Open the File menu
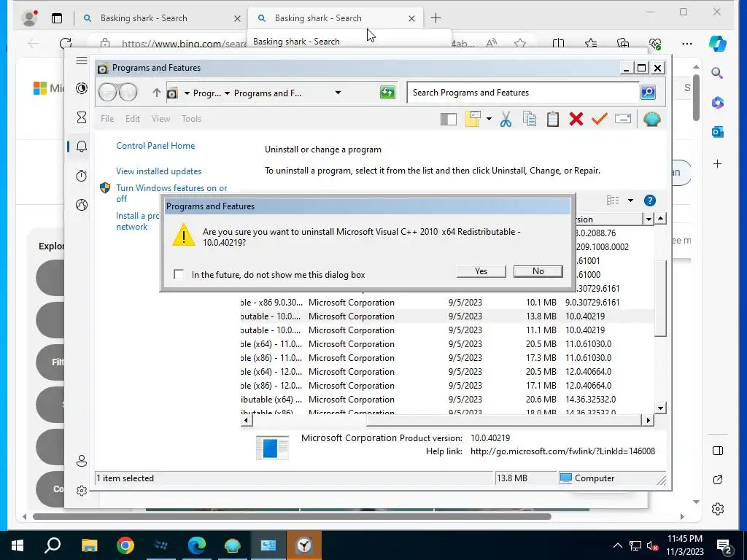Screen dimensions: 747x560 coord(107,119)
